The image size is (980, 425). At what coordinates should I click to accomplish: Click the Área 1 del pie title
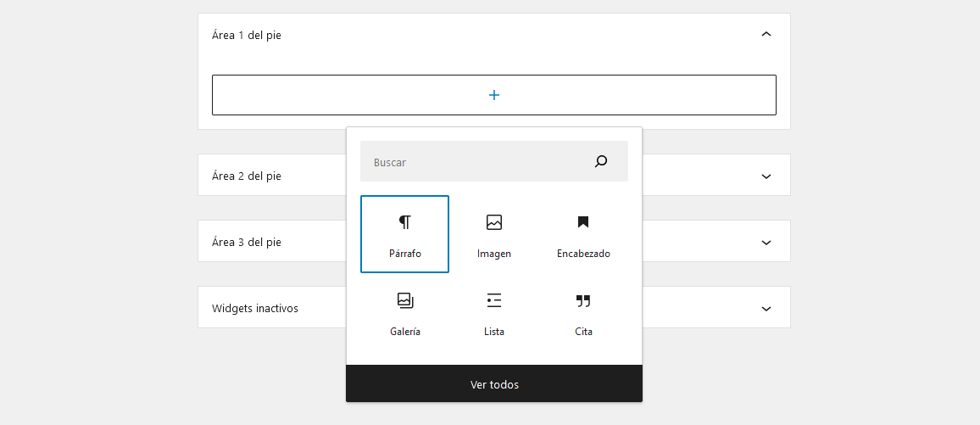[247, 35]
